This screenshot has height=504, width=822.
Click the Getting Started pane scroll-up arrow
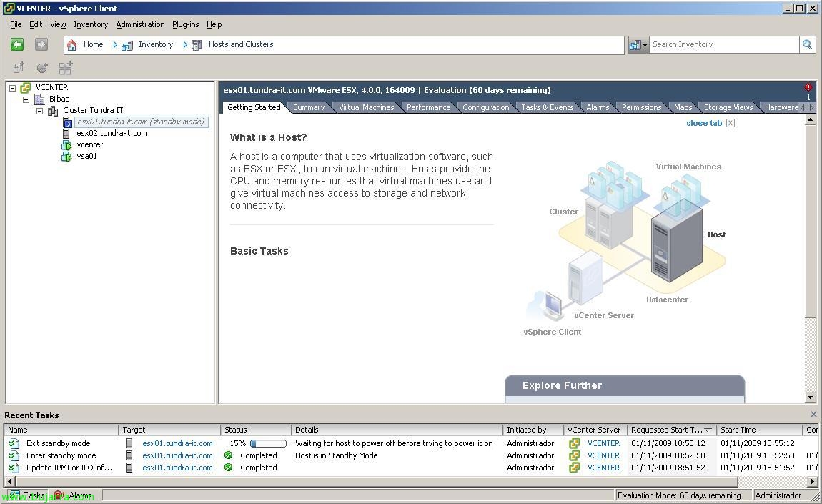point(810,119)
